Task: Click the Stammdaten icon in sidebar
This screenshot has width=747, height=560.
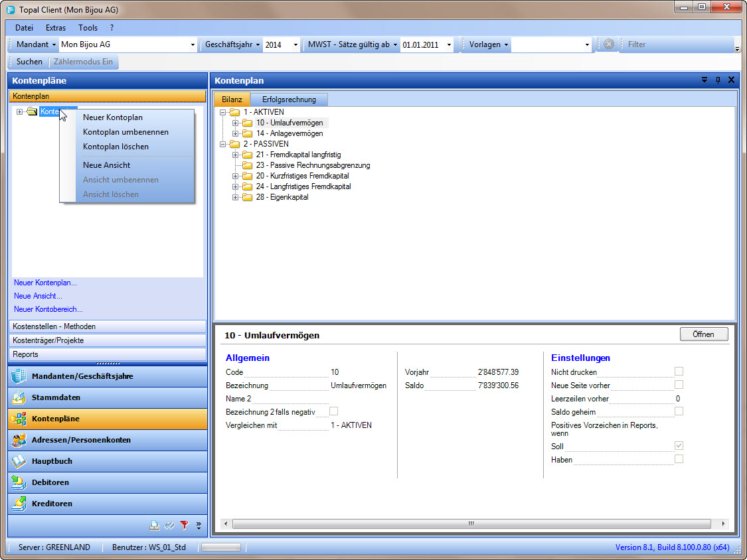Action: coord(19,397)
